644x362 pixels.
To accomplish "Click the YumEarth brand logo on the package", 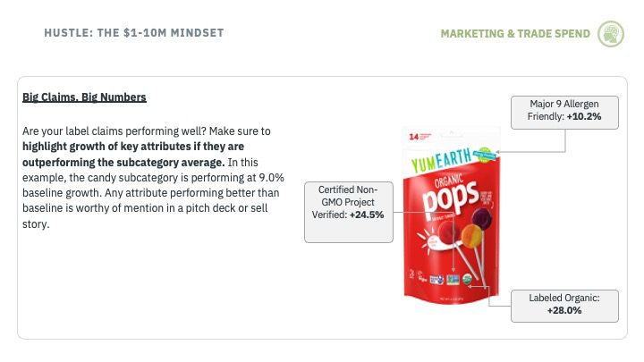I will tap(442, 160).
